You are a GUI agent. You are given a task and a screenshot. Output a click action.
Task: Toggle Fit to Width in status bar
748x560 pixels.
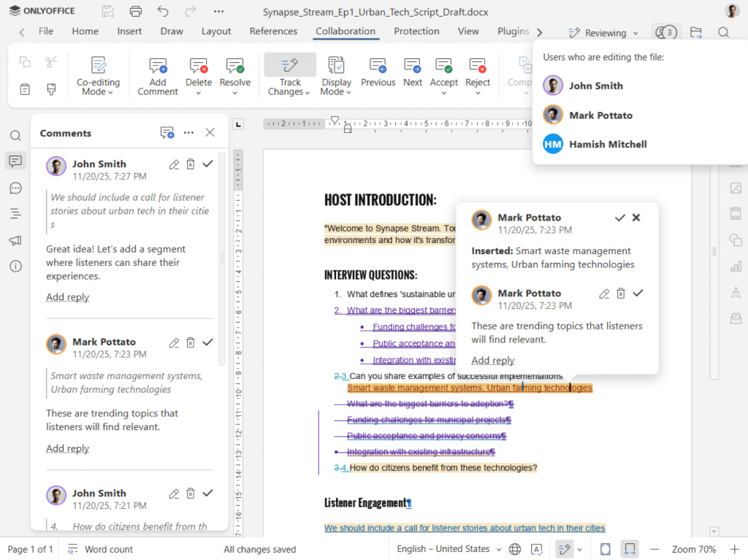click(629, 549)
